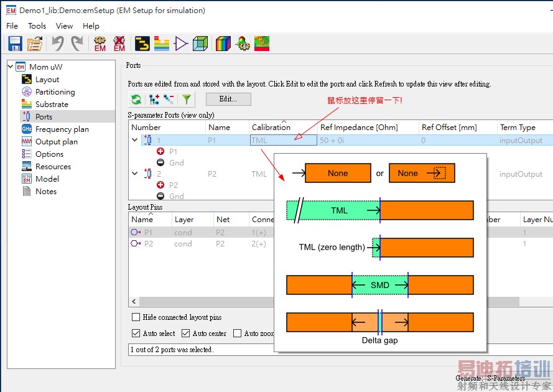Click the green-red mesh plot icon

pos(262,44)
